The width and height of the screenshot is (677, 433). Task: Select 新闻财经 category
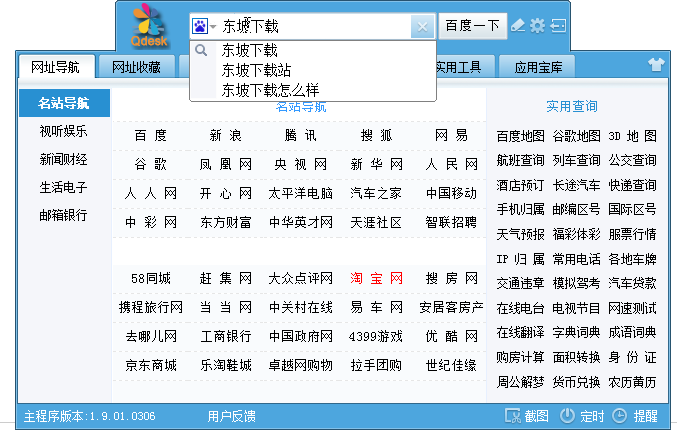point(63,159)
